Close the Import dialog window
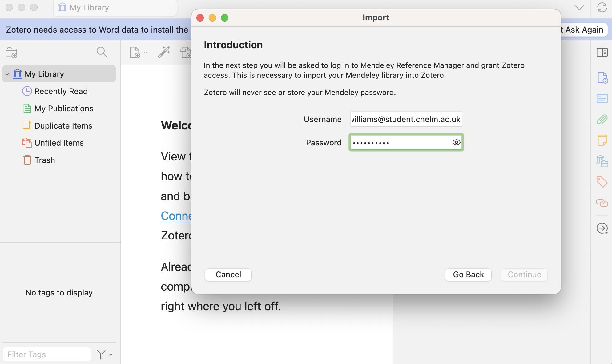 [x=200, y=18]
